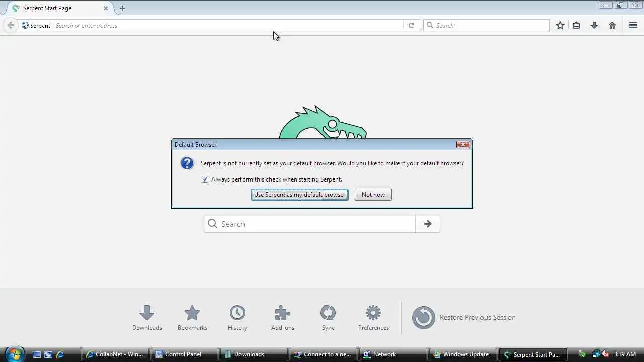Open History from start page shortcuts
The width and height of the screenshot is (644, 362).
[x=237, y=318]
